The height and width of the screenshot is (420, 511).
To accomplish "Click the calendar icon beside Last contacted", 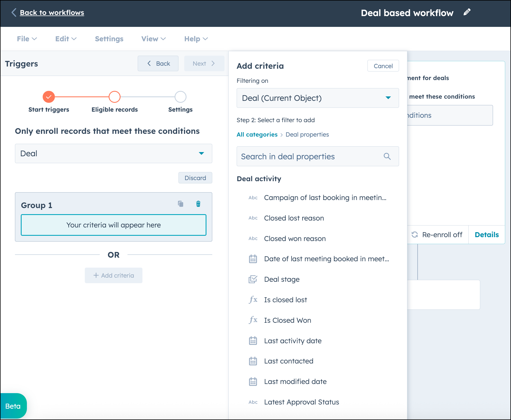I will [253, 361].
